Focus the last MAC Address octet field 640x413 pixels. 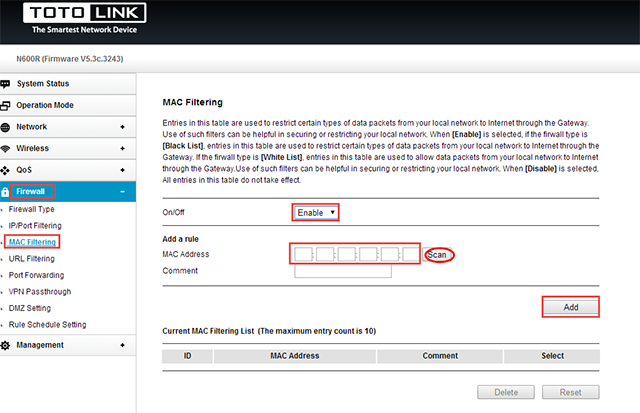point(411,255)
